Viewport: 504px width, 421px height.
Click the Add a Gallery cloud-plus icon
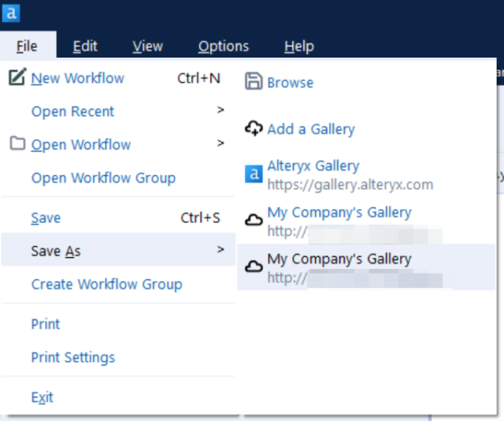(x=254, y=129)
